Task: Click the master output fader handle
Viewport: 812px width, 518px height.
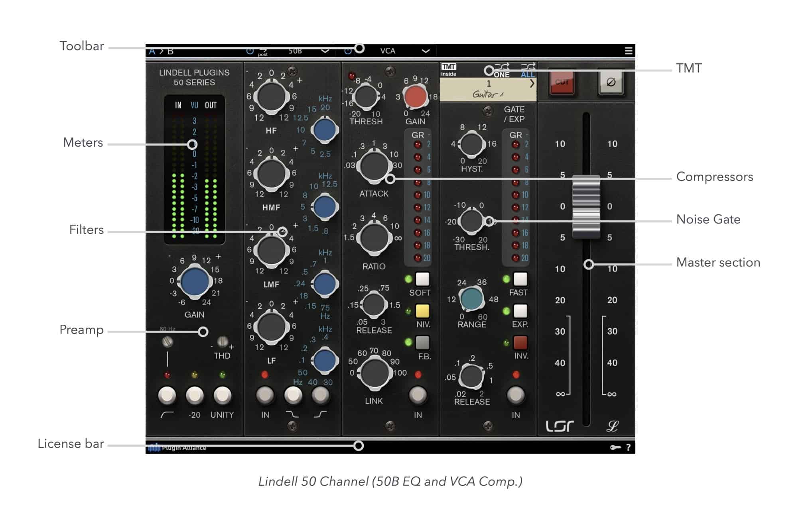Action: 586,207
